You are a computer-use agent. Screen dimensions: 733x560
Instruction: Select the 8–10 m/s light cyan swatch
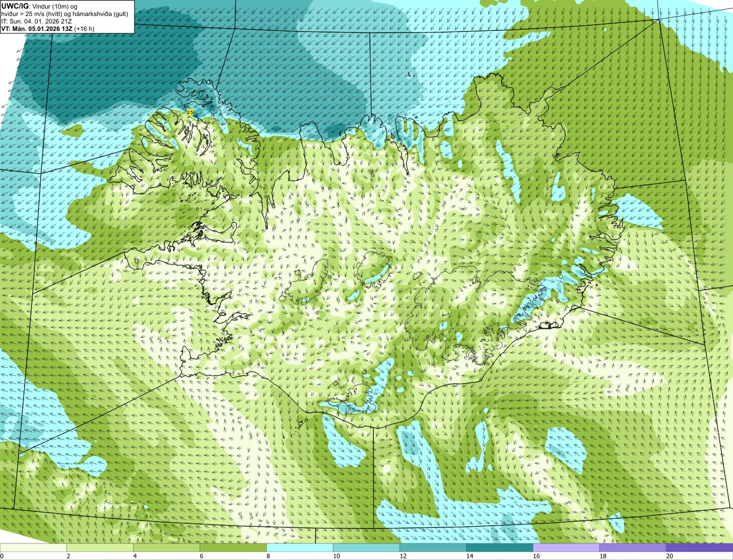tap(300, 547)
